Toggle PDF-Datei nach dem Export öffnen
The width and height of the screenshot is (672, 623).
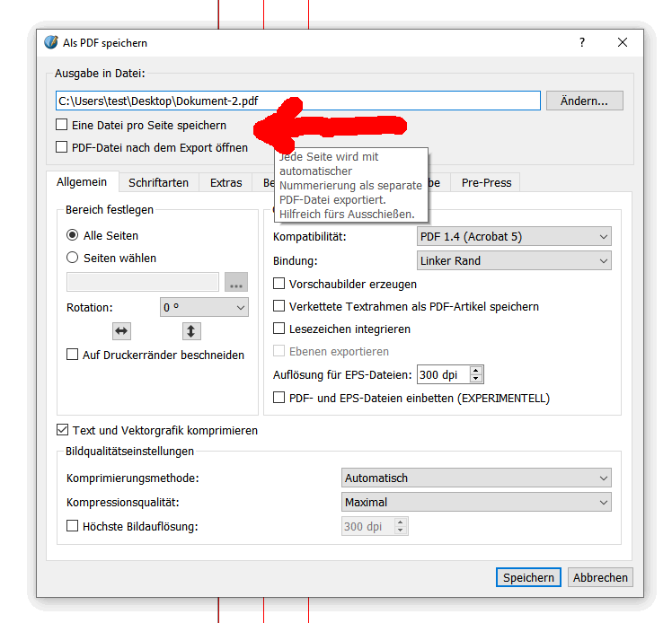[x=62, y=147]
